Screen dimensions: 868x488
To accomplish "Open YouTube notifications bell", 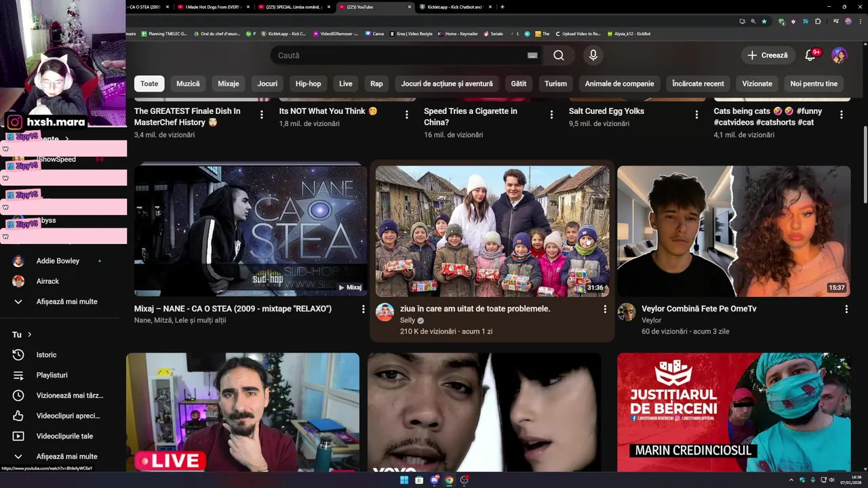I will pyautogui.click(x=810, y=56).
